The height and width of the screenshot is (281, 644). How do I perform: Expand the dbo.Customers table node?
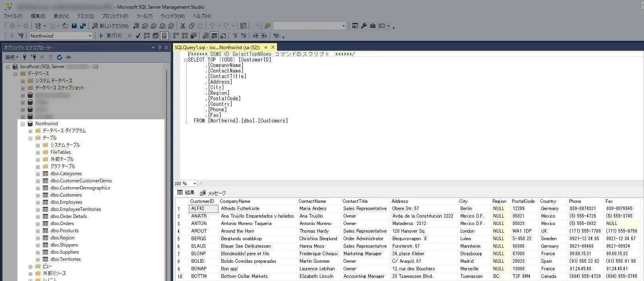tap(38, 195)
